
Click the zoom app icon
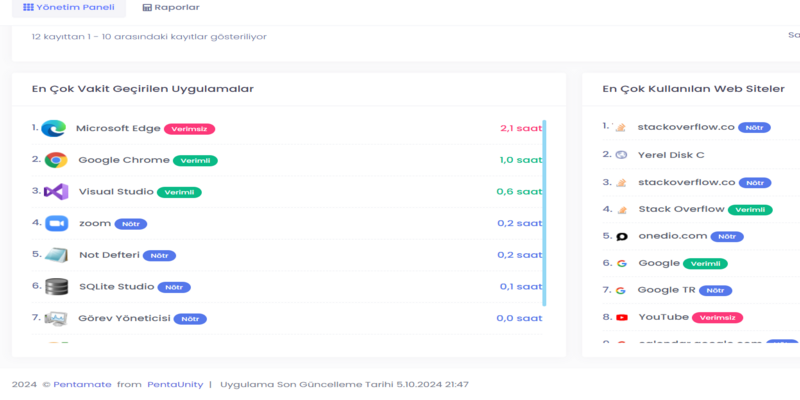point(56,223)
